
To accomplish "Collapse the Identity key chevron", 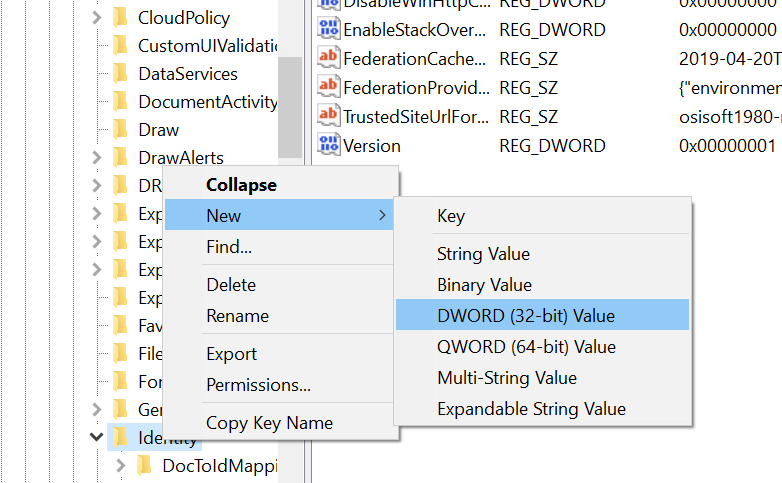I will 97,437.
